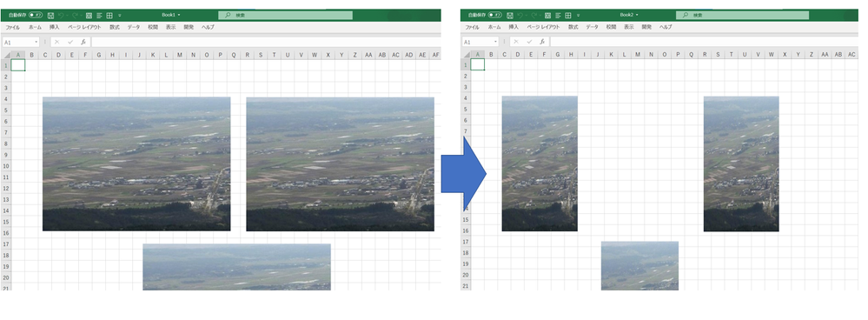Click the Save icon in Book1 window

tap(51, 16)
